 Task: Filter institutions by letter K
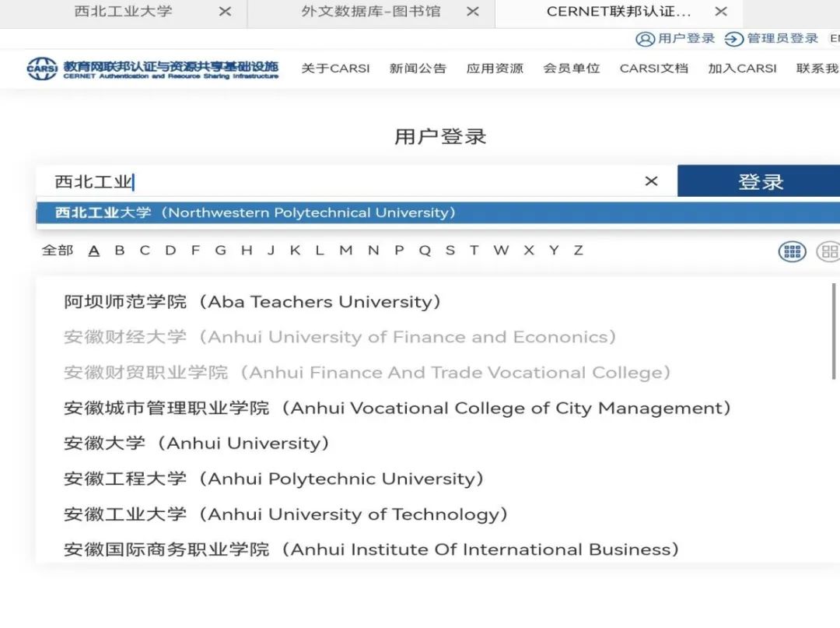click(x=296, y=251)
